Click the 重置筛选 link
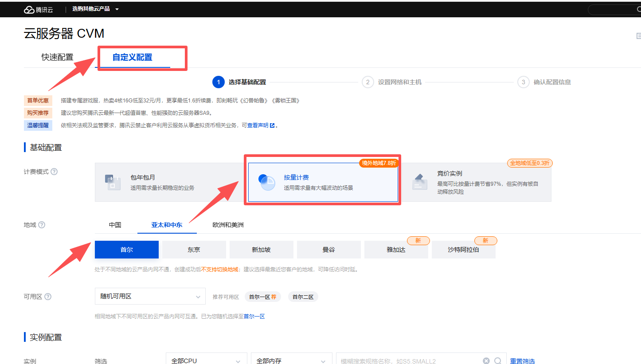 tap(523, 361)
